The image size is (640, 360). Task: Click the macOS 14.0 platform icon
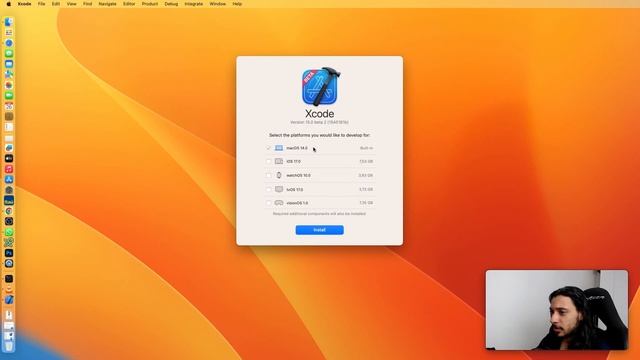coord(279,148)
